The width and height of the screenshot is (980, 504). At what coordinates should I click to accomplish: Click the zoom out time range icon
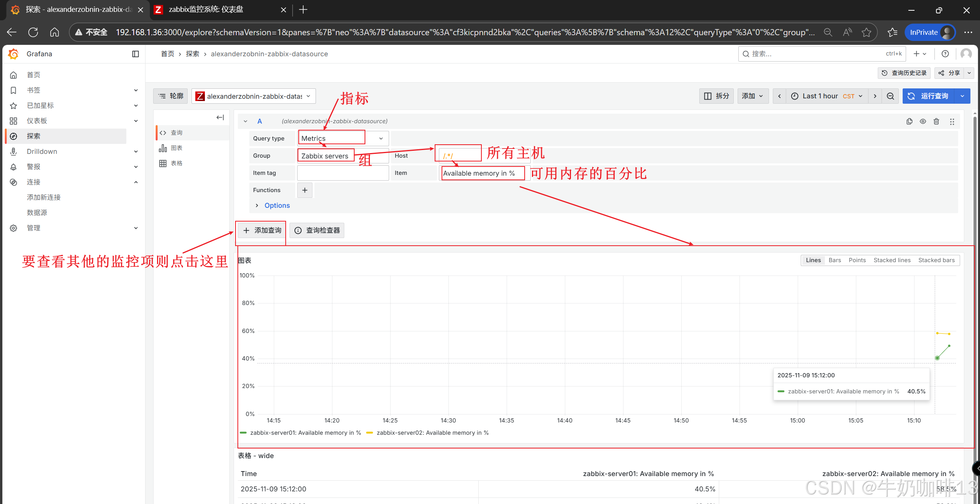(890, 96)
